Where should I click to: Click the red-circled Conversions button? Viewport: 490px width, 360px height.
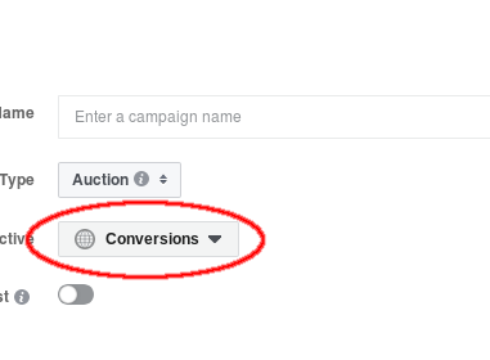(148, 239)
